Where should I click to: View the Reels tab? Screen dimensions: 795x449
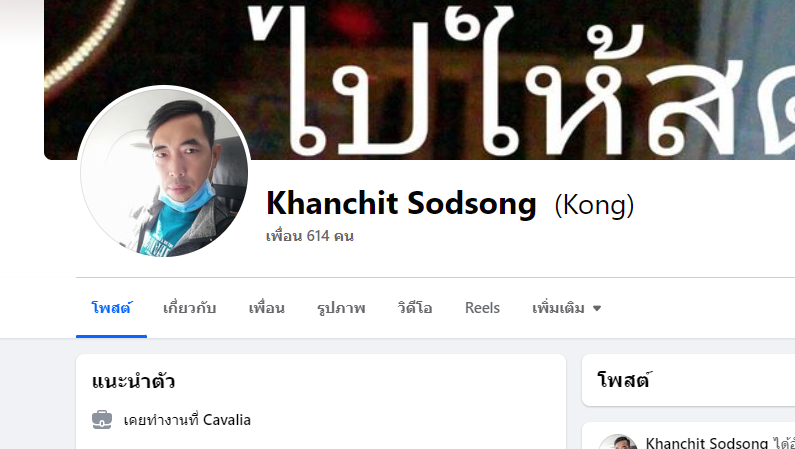pyautogui.click(x=482, y=308)
